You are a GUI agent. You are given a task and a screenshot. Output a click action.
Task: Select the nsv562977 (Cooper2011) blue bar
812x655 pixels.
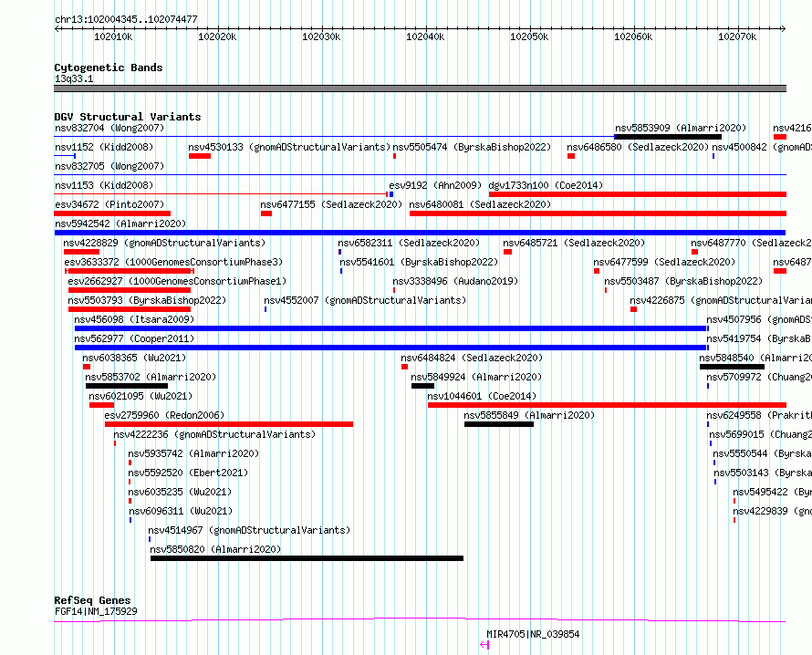[x=391, y=348]
